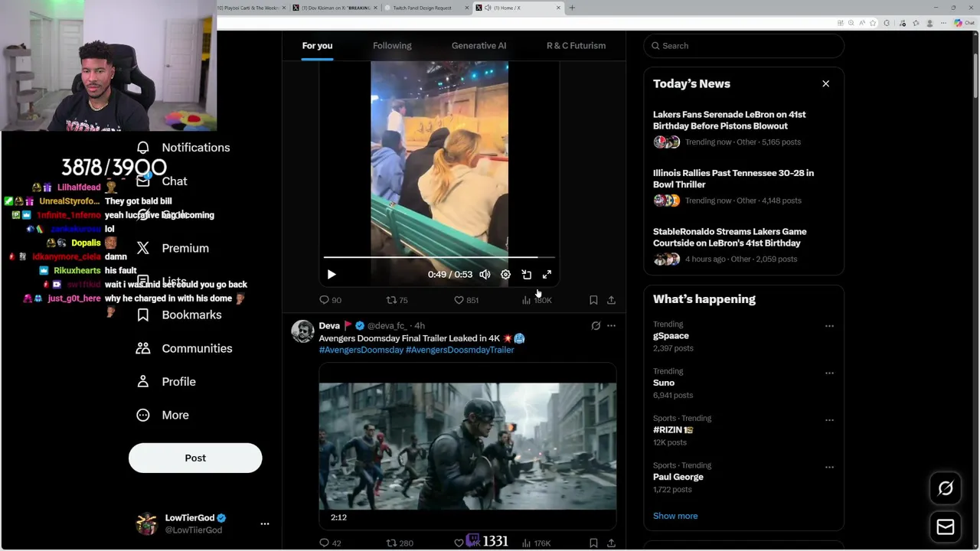Switch to the Generative AI tab
Image resolution: width=980 pixels, height=551 pixels.
479,46
